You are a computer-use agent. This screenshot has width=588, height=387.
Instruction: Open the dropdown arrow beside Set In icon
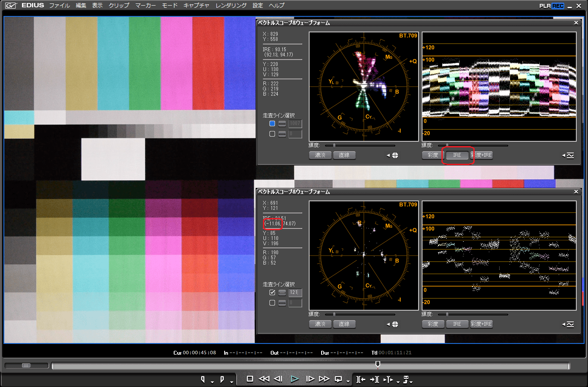212,382
